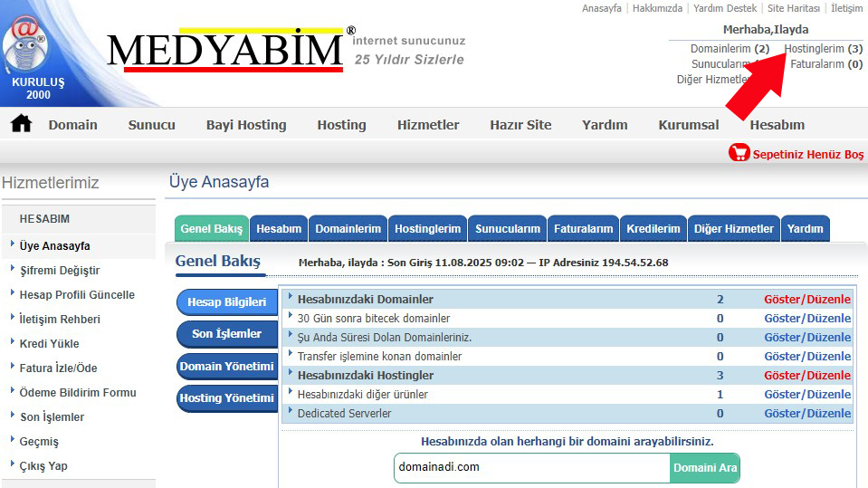Switch to Kredilerim tab

[x=653, y=229]
